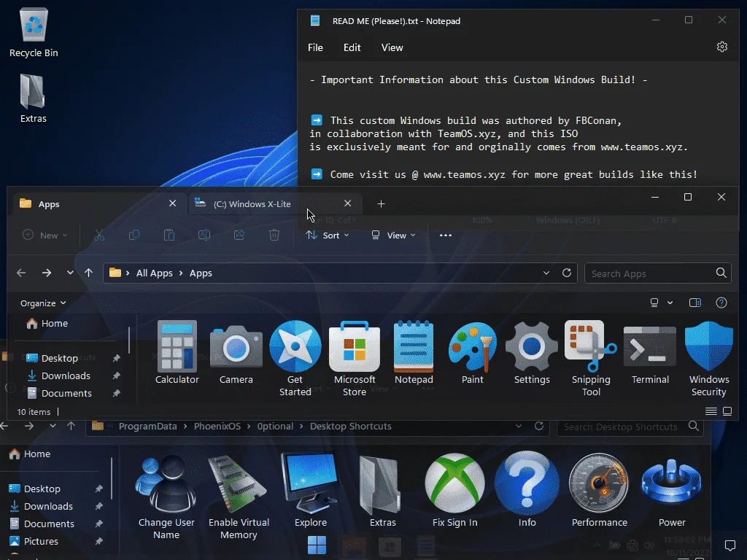
Task: Click in the Search Apps field
Action: (657, 273)
